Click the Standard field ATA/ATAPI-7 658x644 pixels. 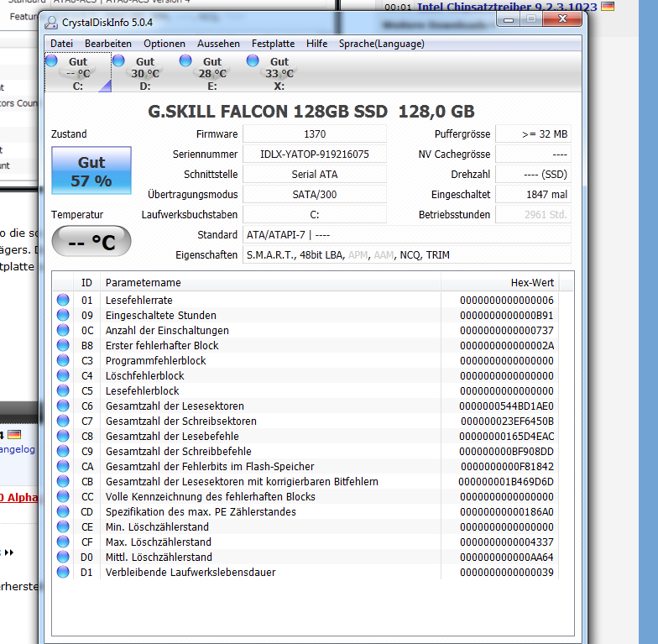[x=406, y=235]
